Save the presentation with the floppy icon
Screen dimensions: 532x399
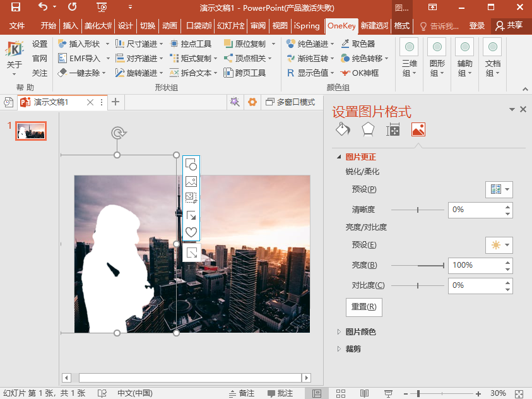point(15,7)
